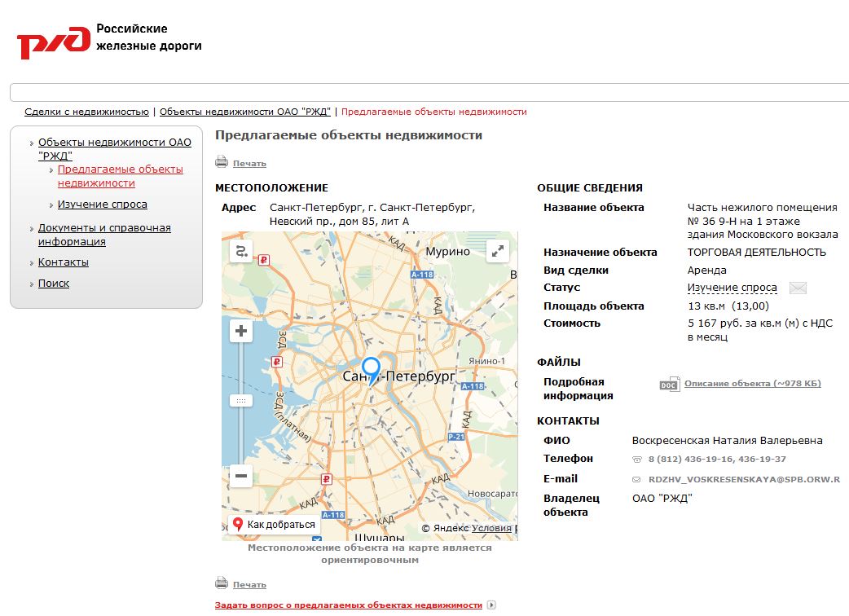Expand the map to fullscreen
This screenshot has height=616, width=849.
pos(497,252)
